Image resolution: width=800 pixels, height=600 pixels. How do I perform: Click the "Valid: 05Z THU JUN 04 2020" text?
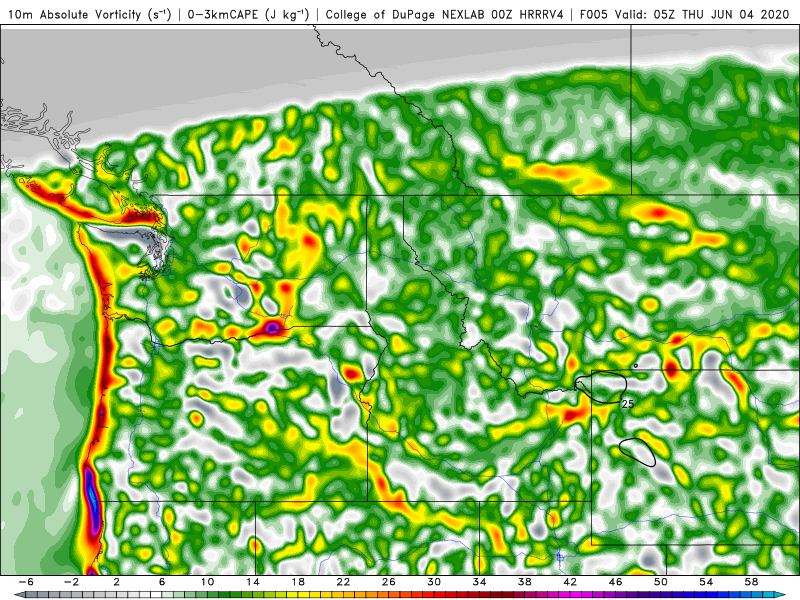[x=702, y=14]
